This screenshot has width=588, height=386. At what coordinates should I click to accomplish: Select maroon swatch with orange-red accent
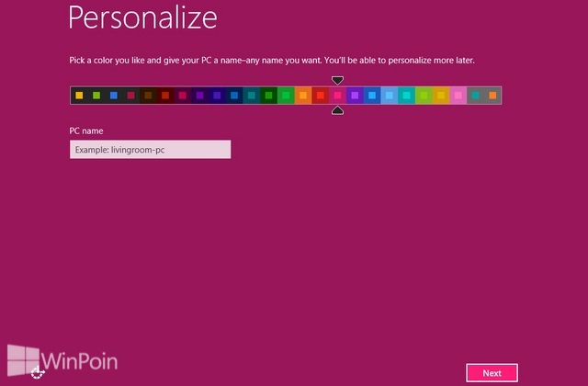165,96
